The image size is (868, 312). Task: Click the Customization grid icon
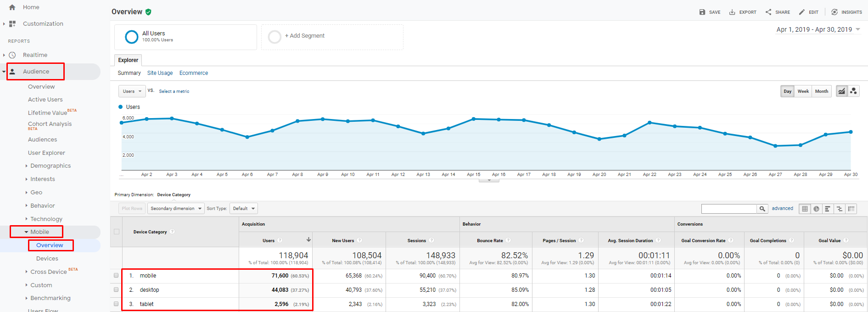(12, 24)
